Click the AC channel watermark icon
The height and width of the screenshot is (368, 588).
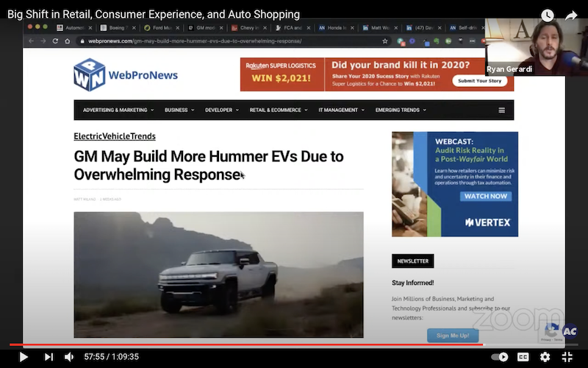[569, 331]
